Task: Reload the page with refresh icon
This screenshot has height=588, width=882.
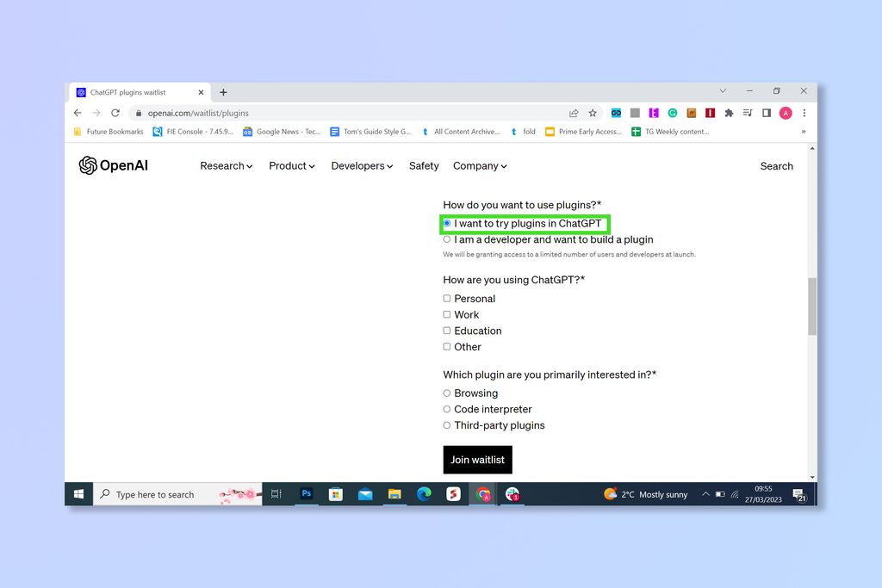Action: point(115,113)
